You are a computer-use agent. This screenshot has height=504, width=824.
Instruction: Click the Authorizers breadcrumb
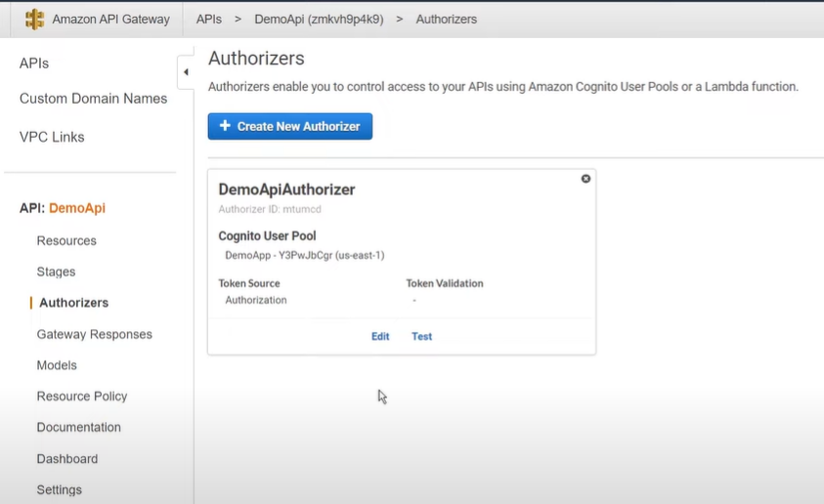(x=447, y=20)
